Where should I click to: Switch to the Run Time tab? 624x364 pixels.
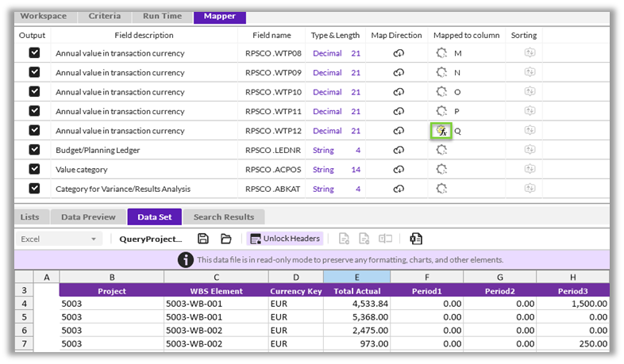pos(161,16)
